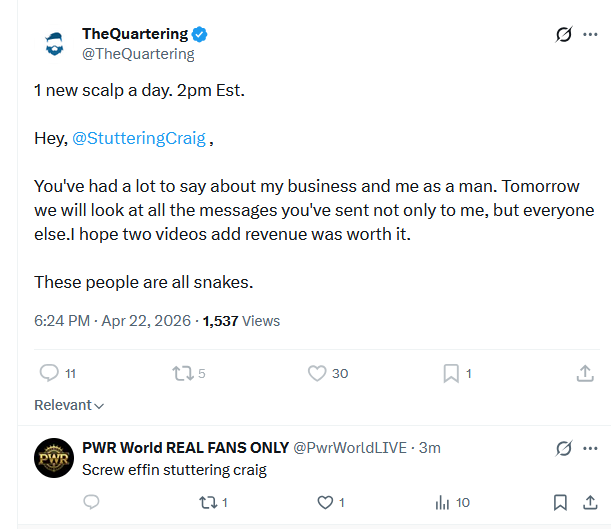Viewport: 611px width, 529px height.
Task: Open more options on PWR World reply
Action: [x=590, y=448]
